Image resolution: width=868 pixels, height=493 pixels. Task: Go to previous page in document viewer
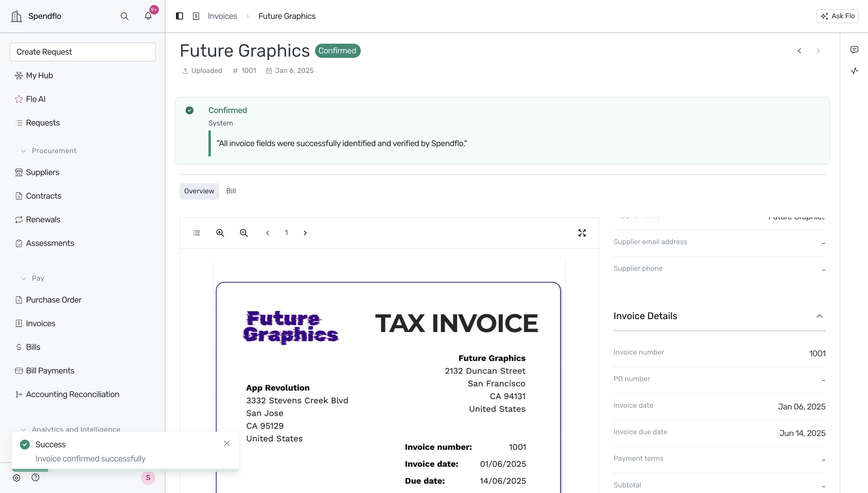coord(267,233)
